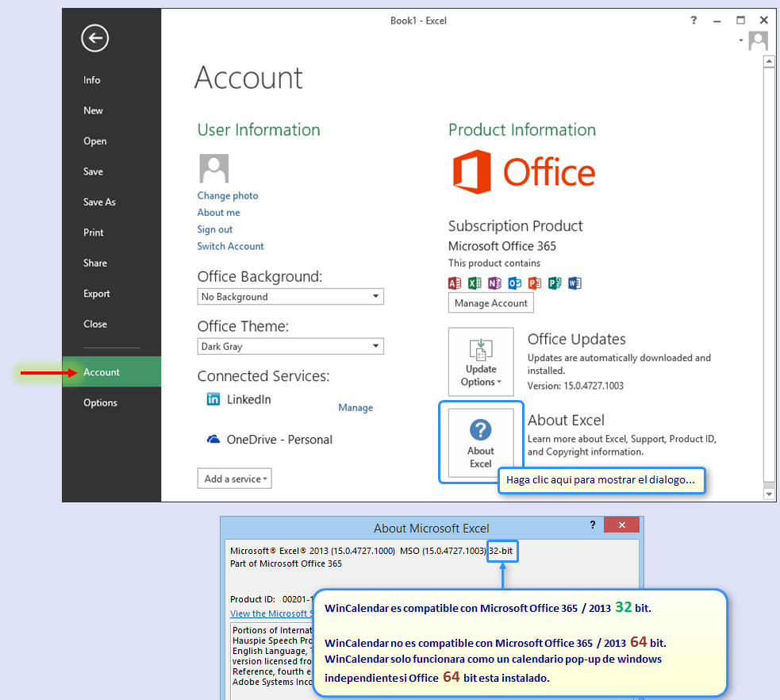
Task: Click the Word icon in the product list
Action: pos(573,282)
